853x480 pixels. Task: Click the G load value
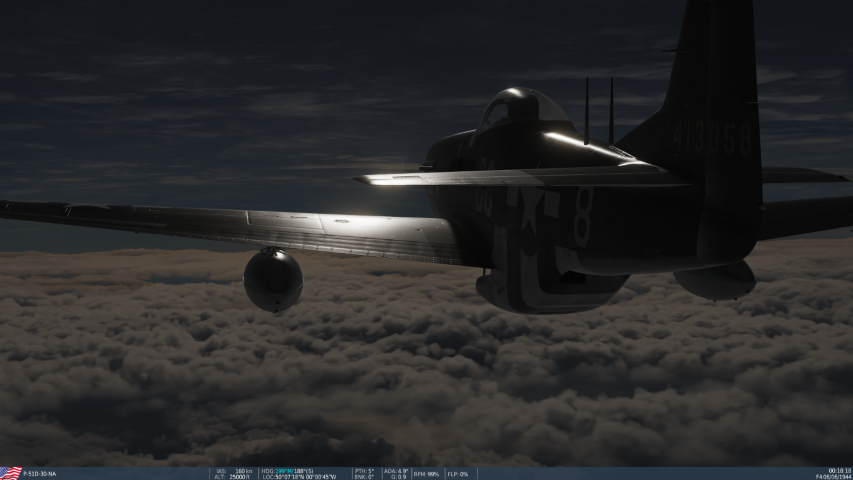[x=397, y=476]
